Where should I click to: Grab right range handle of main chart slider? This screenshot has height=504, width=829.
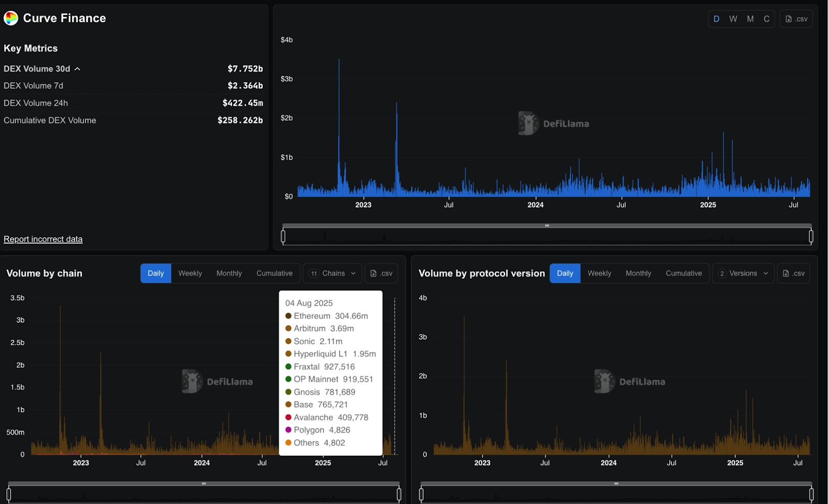[x=811, y=237]
